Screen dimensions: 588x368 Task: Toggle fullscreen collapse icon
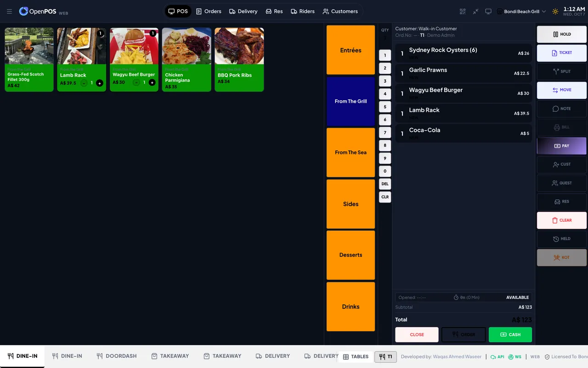[475, 11]
